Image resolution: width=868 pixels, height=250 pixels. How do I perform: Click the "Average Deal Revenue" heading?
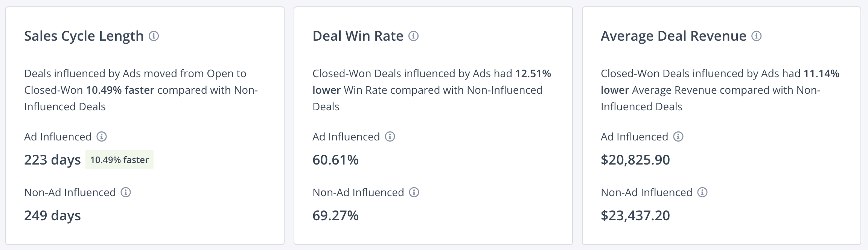(x=673, y=36)
